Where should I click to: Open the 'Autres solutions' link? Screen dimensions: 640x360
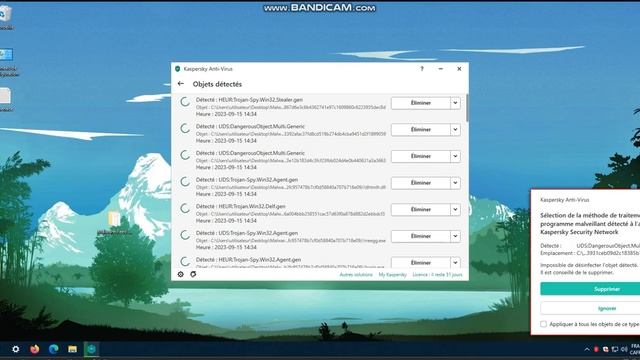pyautogui.click(x=356, y=275)
